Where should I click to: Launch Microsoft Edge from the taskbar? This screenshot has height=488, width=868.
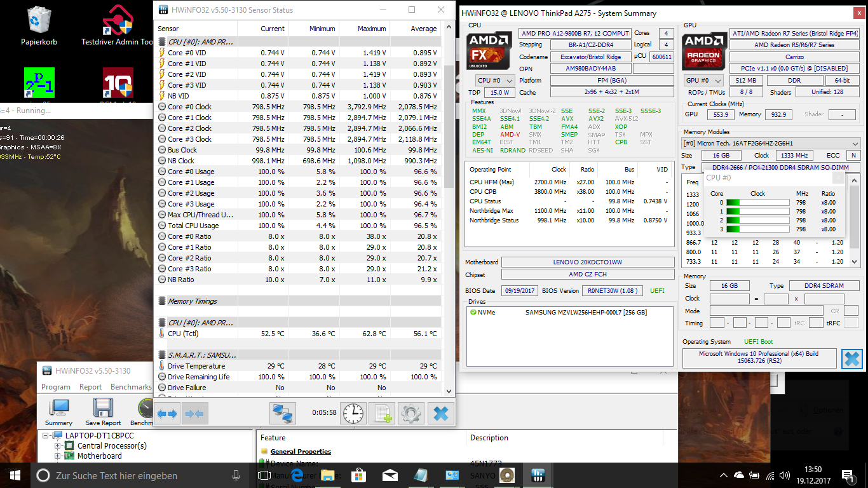[x=296, y=475]
